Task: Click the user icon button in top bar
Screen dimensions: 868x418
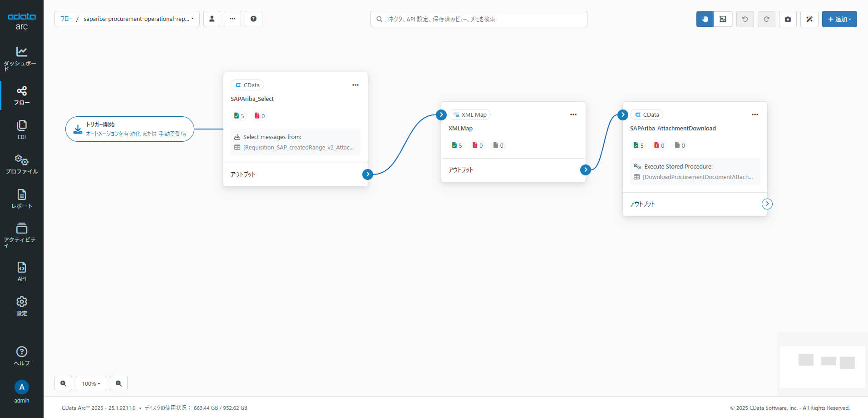Action: [212, 19]
